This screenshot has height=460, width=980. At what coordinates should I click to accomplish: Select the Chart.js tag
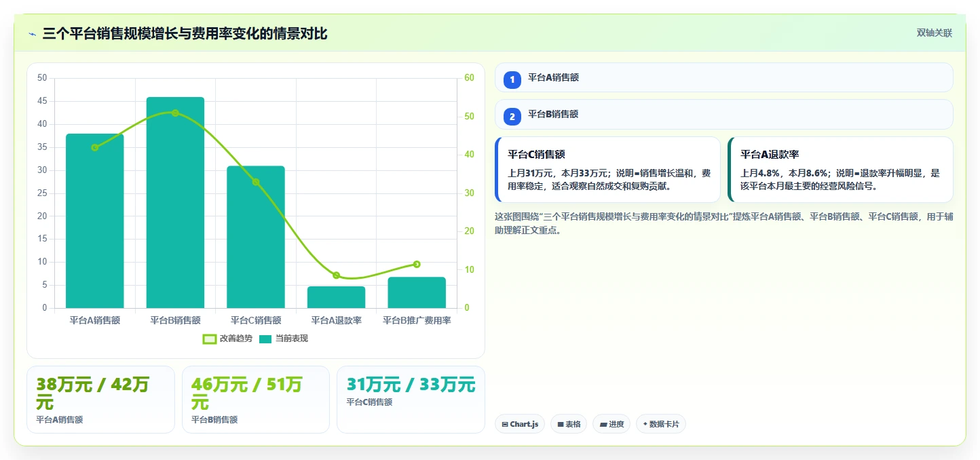click(x=520, y=424)
